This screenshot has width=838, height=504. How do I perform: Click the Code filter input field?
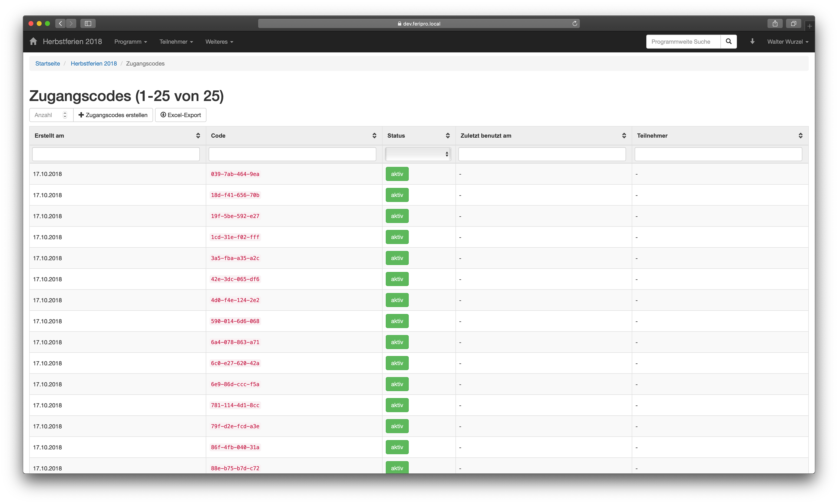pyautogui.click(x=292, y=154)
